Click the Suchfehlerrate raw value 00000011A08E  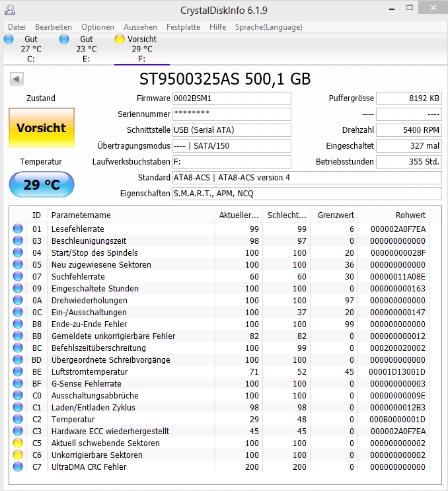398,276
